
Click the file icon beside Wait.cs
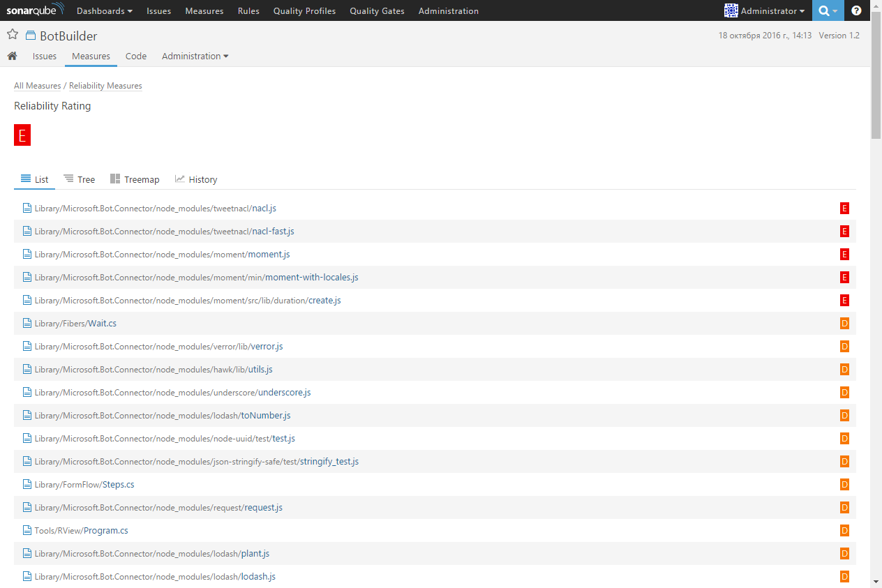pyautogui.click(x=26, y=323)
